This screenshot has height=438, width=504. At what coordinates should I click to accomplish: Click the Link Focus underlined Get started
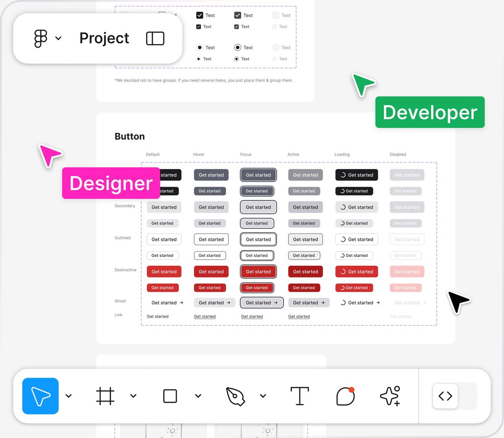(252, 317)
